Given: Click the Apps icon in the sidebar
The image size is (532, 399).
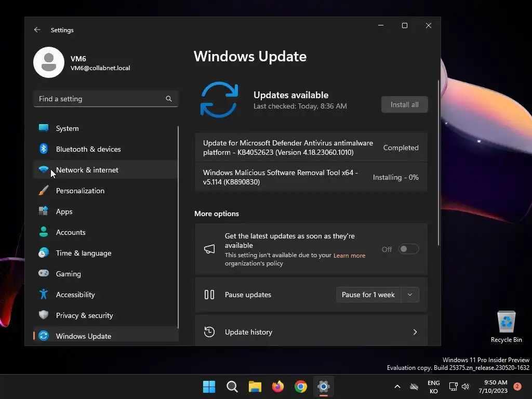Looking at the screenshot, I should 44,211.
